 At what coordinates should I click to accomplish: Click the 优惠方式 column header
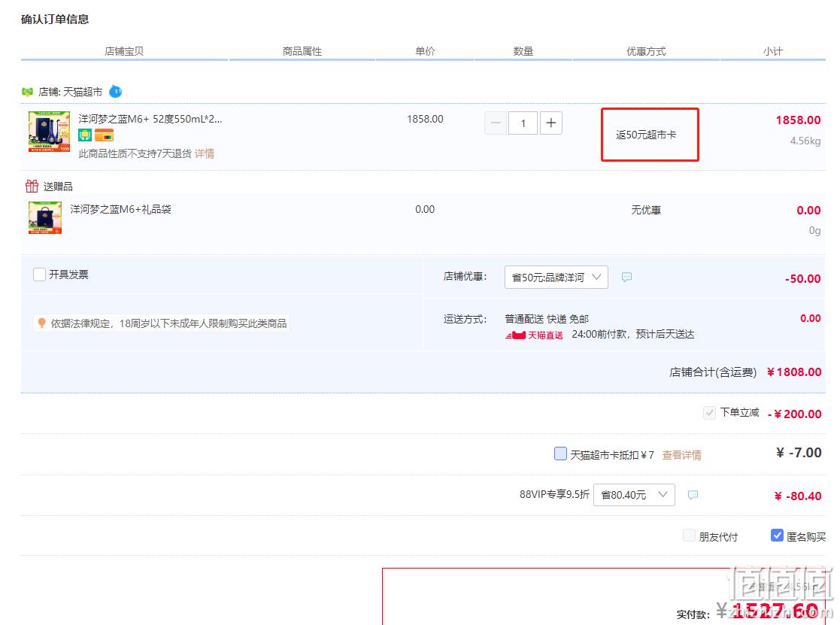[646, 51]
